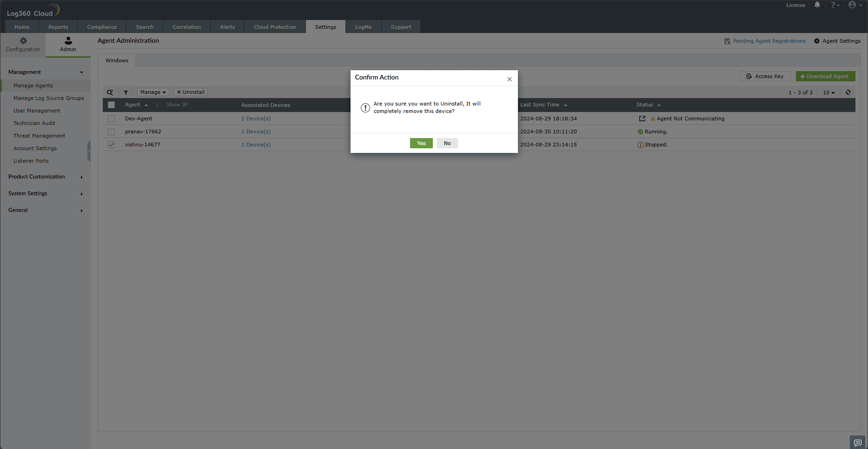Open Account Settings
This screenshot has height=449, width=868.
click(35, 148)
